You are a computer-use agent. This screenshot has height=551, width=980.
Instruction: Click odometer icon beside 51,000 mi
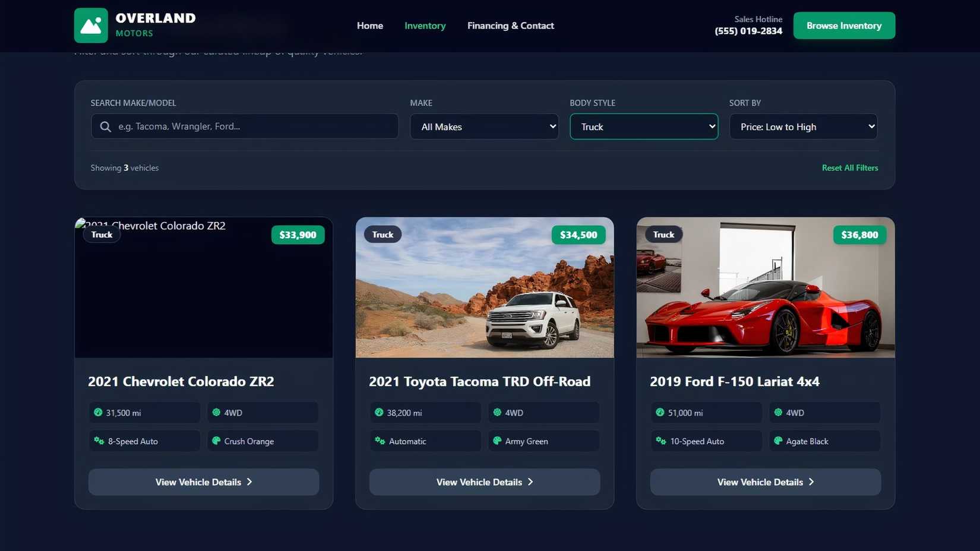tap(660, 412)
